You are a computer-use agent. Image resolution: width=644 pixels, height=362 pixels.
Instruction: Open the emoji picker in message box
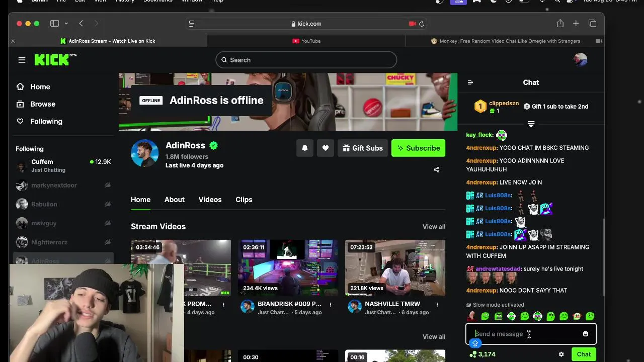(586, 334)
